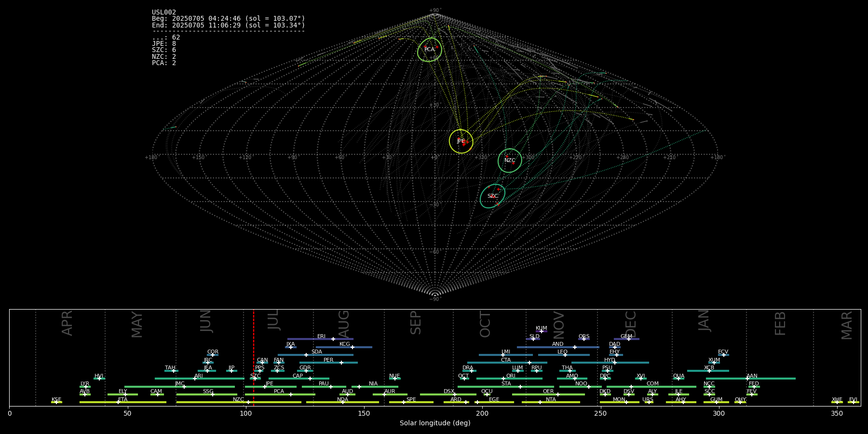Click the 'PCA: 2' count entry in legend

[164, 63]
